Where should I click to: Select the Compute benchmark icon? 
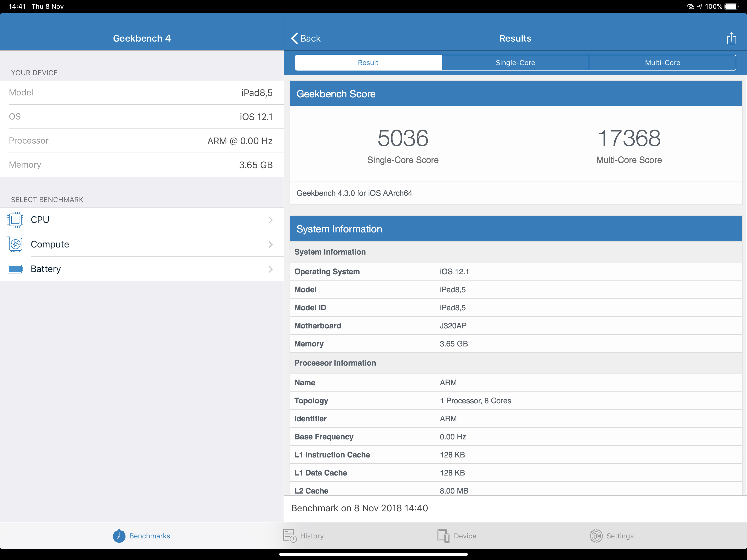coord(15,244)
